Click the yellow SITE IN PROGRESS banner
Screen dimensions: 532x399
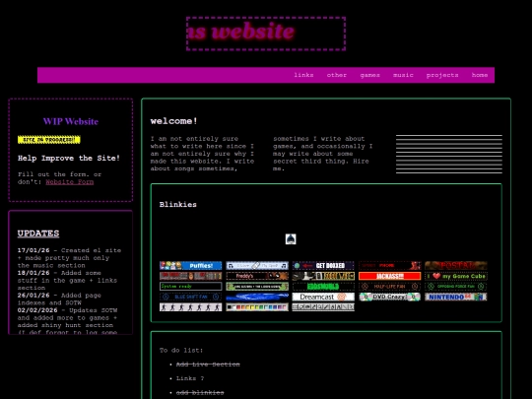click(49, 140)
